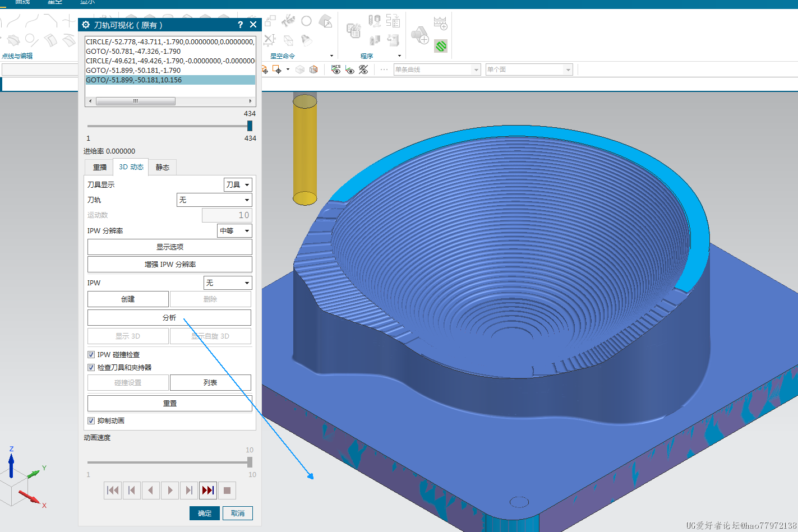Open the 刀轨 dropdown set to 无
This screenshot has height=532, width=798.
pyautogui.click(x=214, y=200)
